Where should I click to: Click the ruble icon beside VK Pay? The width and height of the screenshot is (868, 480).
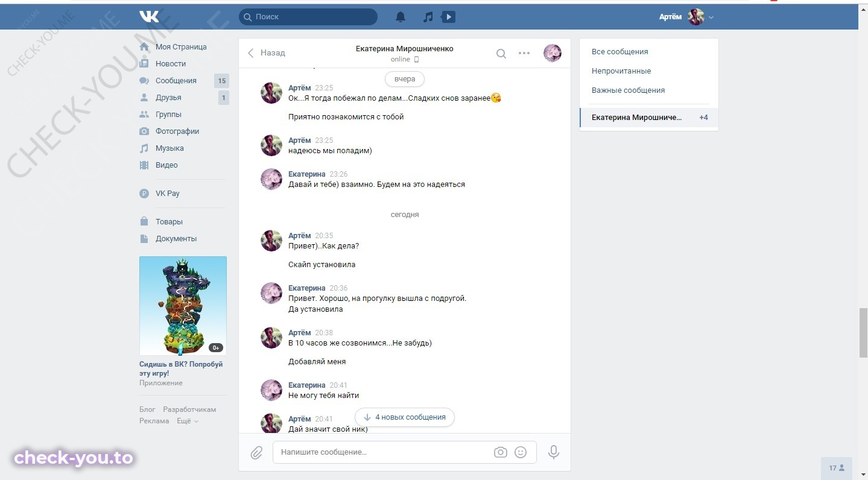144,194
